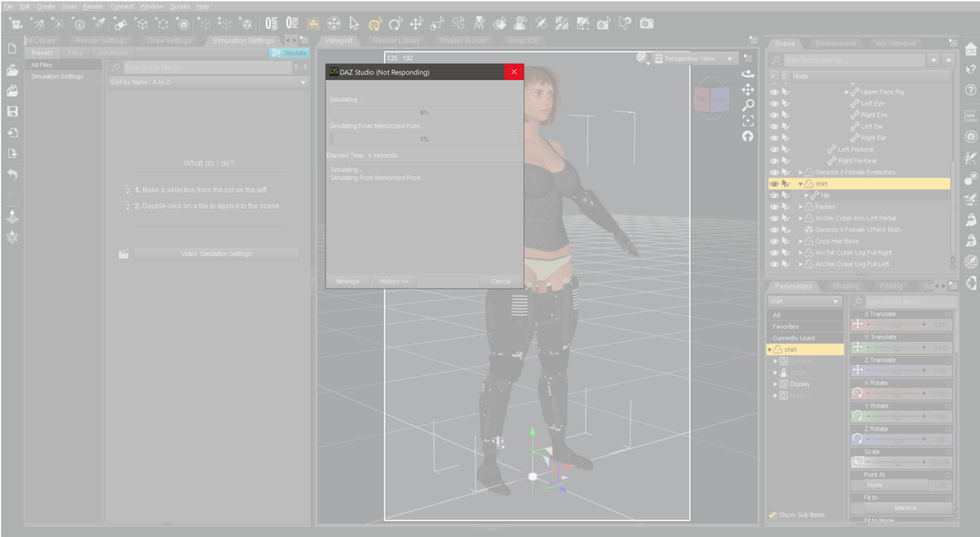Click the Save floppy disk icon in sidebar

pos(12,112)
